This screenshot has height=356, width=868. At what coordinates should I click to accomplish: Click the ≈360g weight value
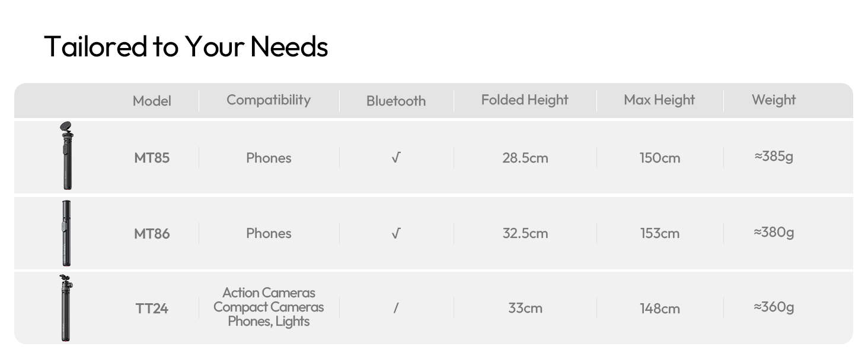tap(774, 307)
